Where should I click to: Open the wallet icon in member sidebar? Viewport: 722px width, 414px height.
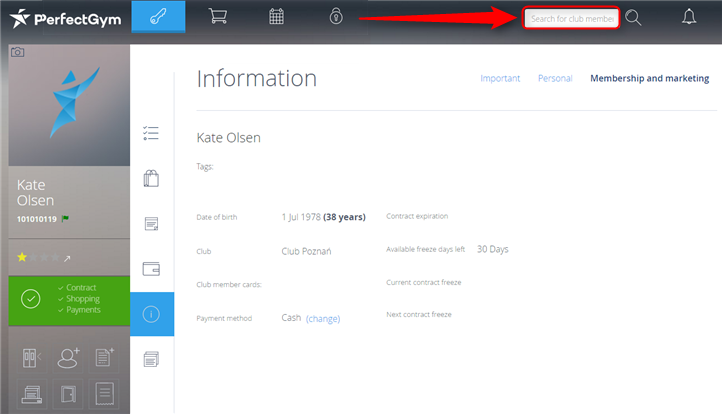(152, 268)
